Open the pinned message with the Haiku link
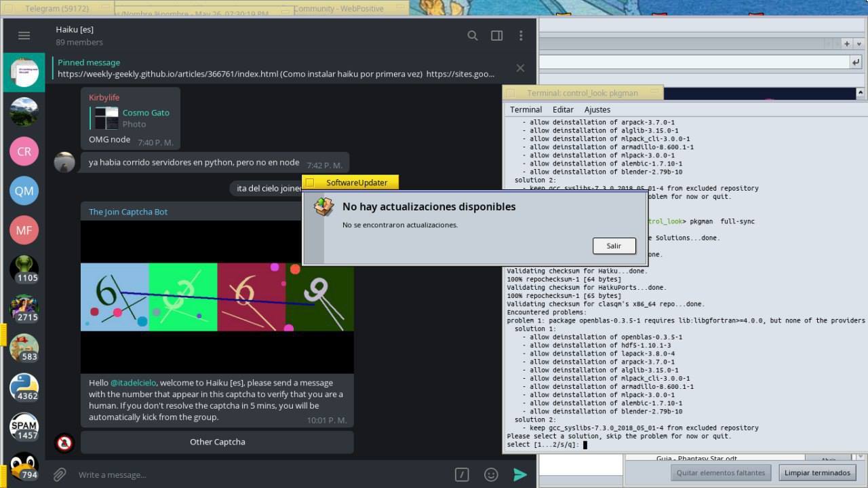The image size is (868, 488). pyautogui.click(x=276, y=68)
